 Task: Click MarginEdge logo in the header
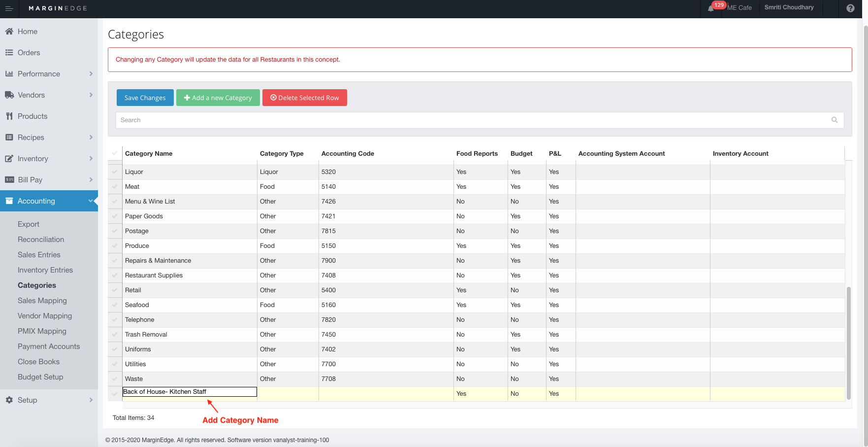pyautogui.click(x=58, y=8)
